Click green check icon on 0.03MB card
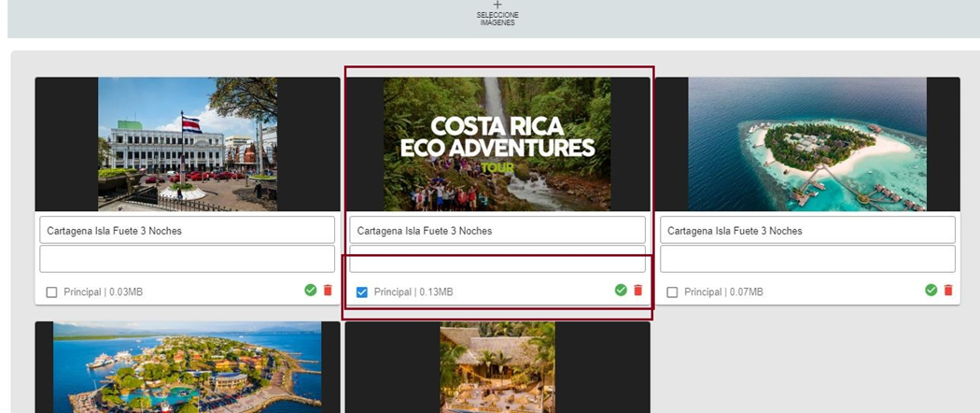Viewport: 980px width, 413px height. point(311,291)
